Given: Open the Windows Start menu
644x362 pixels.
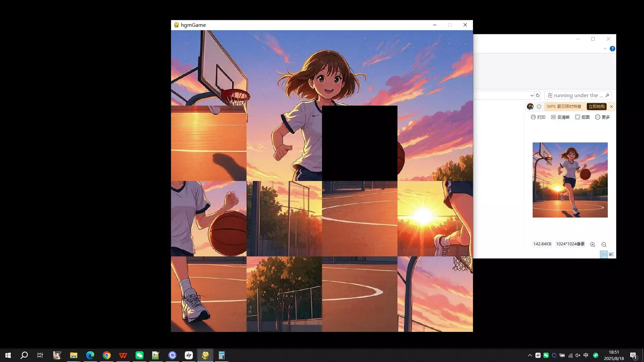Looking at the screenshot, I should [x=7, y=355].
